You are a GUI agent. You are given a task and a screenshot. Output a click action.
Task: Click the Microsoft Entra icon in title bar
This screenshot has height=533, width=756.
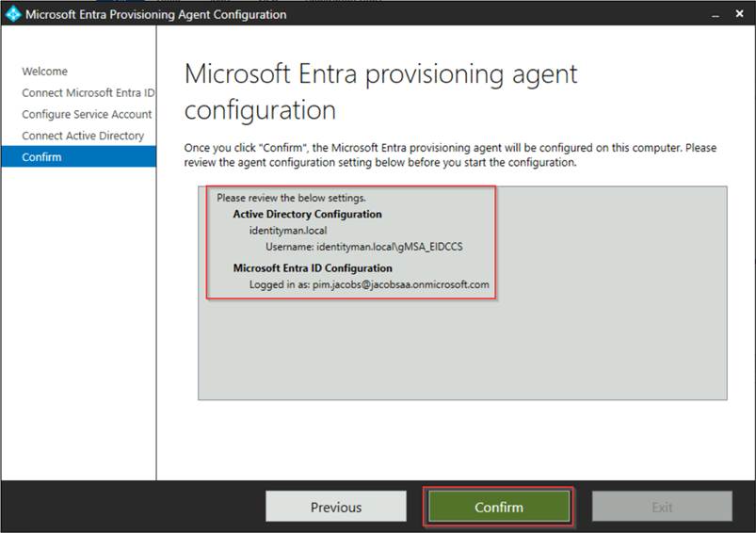click(x=13, y=14)
